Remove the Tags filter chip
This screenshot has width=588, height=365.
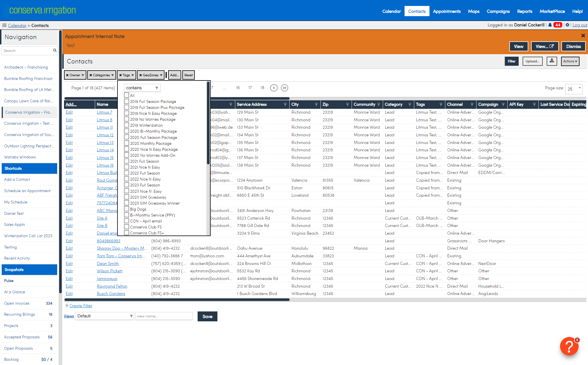(x=120, y=75)
